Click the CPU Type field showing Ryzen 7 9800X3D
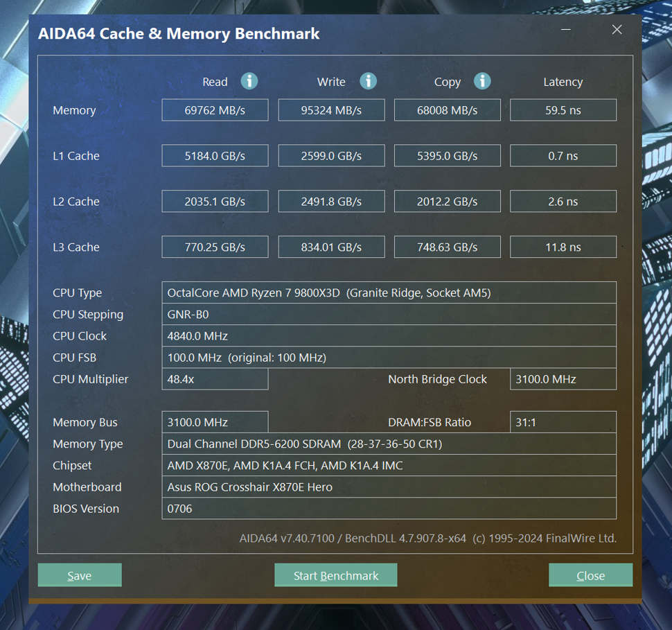Screen dimensions: 672x630 (x=389, y=292)
